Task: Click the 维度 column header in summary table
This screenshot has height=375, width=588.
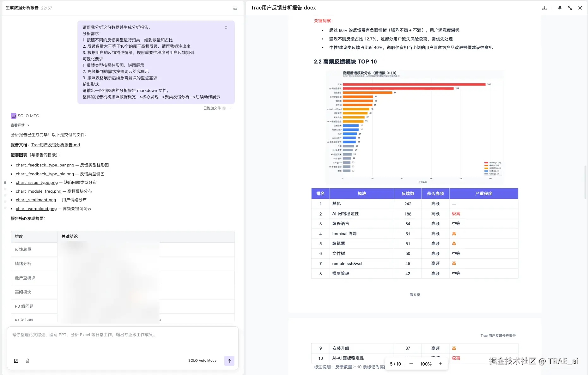Action: pos(34,237)
